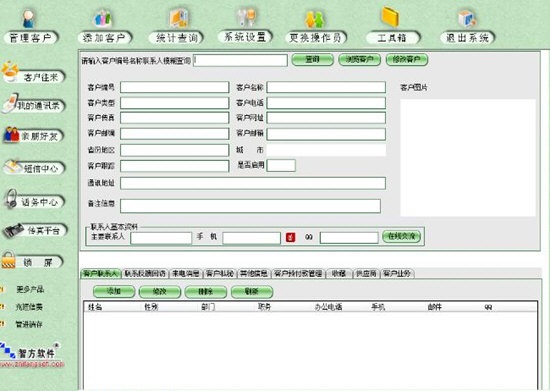550x391 pixels.
Task: Click the red SMS icon beside 手机 field
Action: (290, 237)
